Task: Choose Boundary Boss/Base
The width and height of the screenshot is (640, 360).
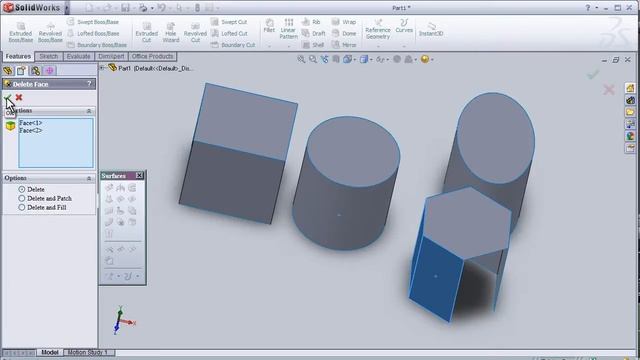Action: click(97, 44)
